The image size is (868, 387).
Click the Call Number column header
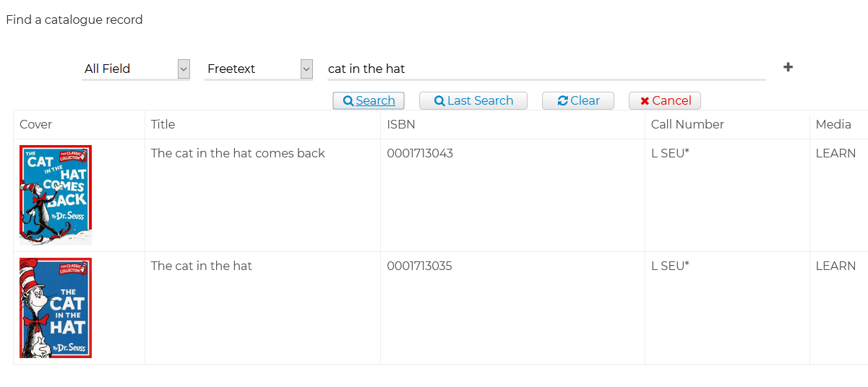tap(687, 124)
